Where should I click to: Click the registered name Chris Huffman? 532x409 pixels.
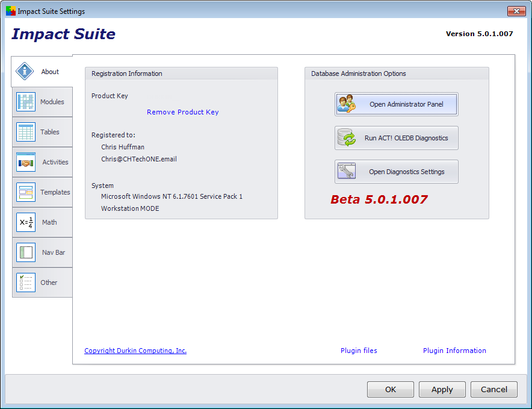click(123, 147)
